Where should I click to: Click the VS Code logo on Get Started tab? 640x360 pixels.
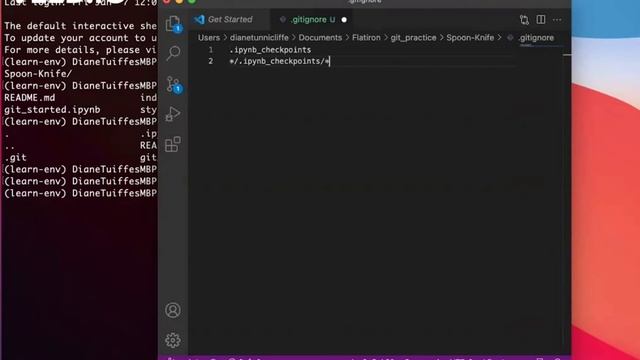coord(199,19)
